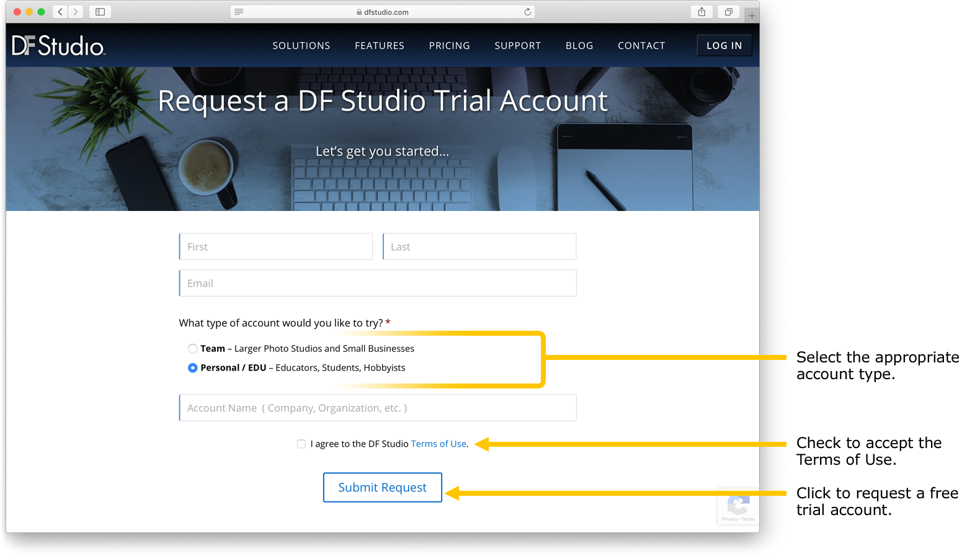Minimize the window with the yellow button

[x=29, y=12]
